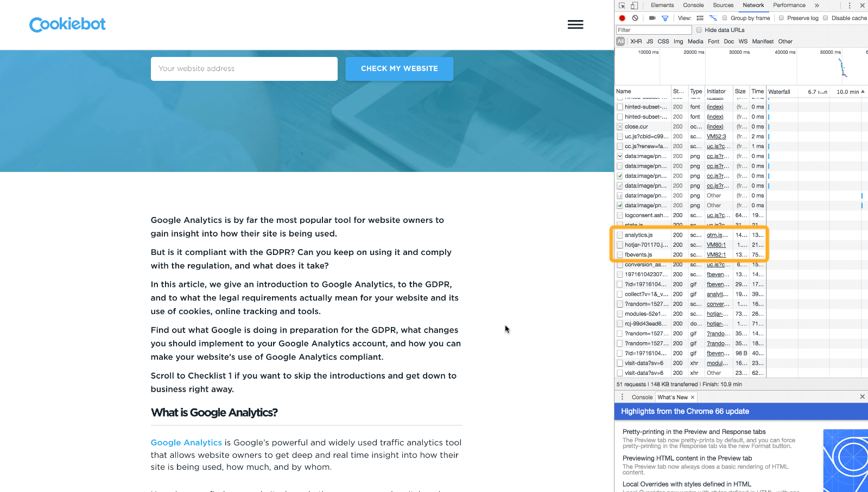This screenshot has height=492, width=868.
Task: Select the hotjar-701170 request row
Action: 690,245
